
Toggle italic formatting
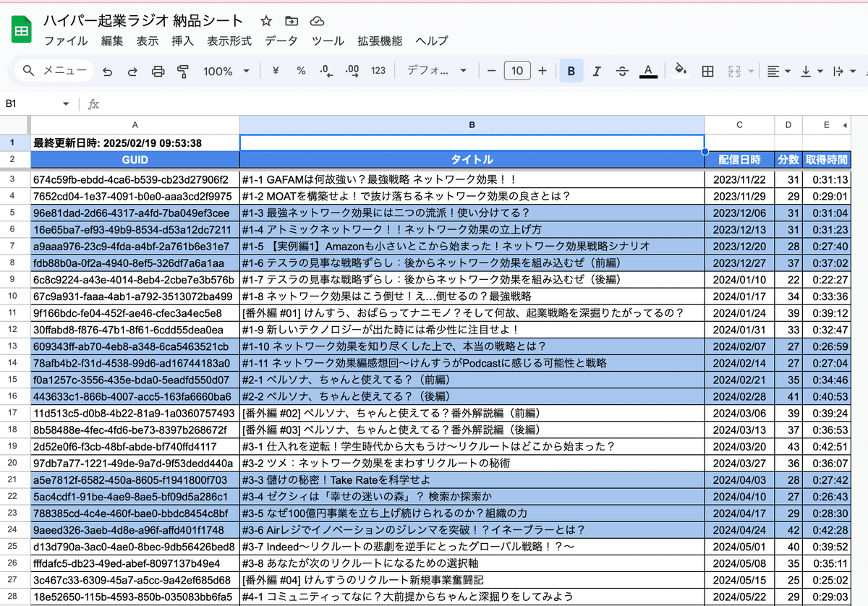pos(597,71)
